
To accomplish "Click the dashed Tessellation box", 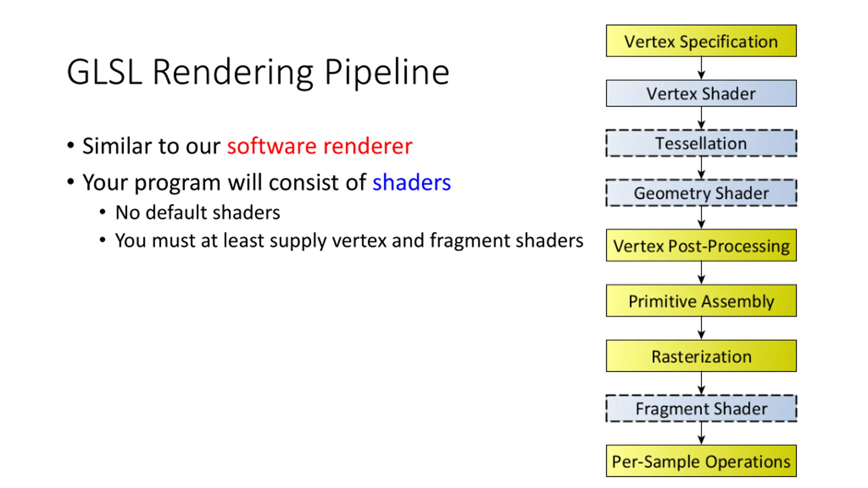I will [x=701, y=143].
